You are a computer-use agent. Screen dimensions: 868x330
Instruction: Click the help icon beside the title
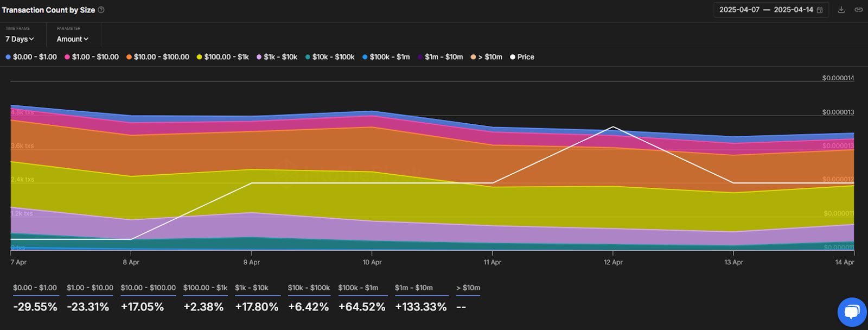101,10
